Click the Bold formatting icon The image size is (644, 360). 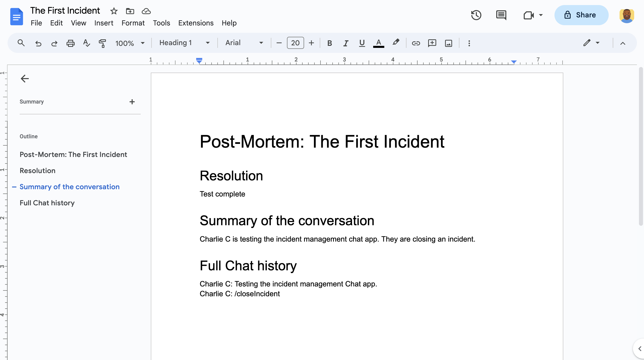coord(329,43)
